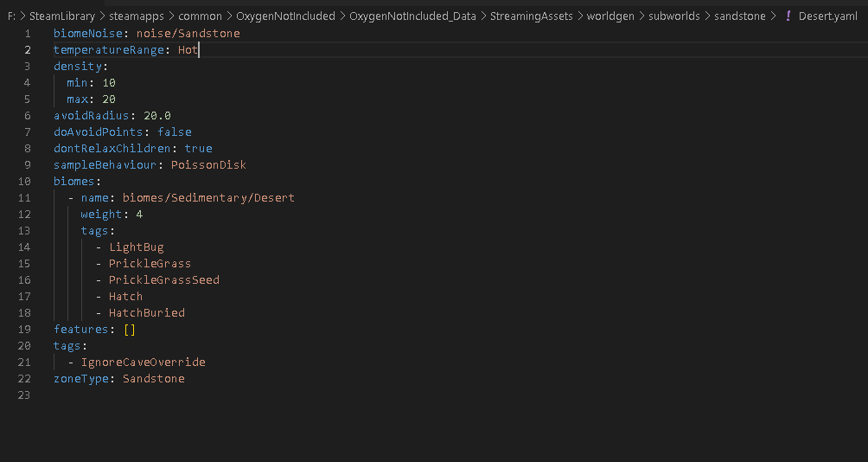
Task: Expand the subworlds breadcrumb folder
Action: [x=673, y=16]
